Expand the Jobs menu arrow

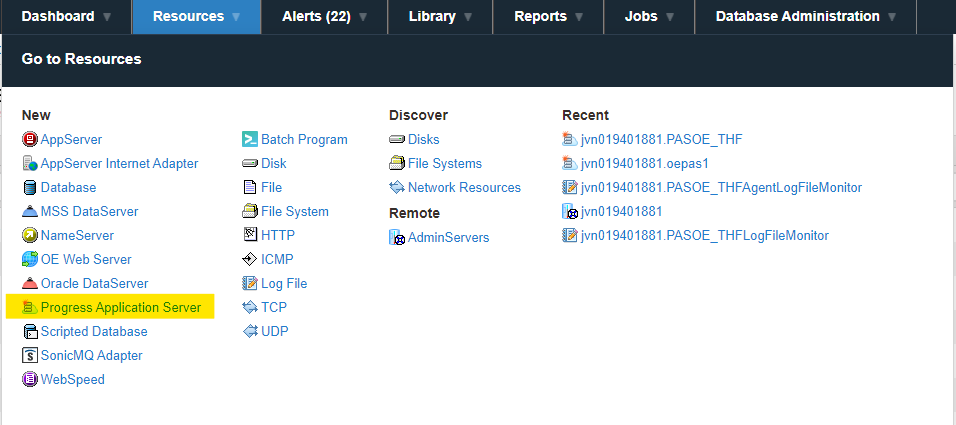tap(670, 17)
